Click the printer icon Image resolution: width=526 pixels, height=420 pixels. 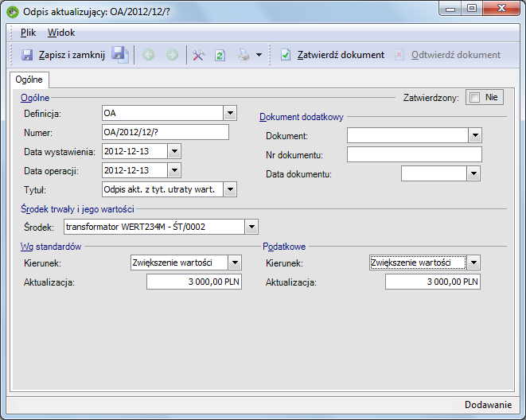pos(244,55)
